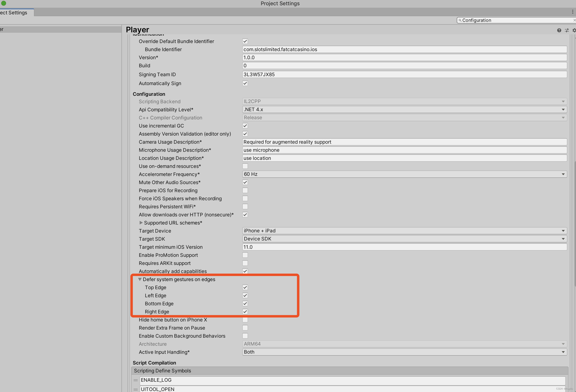Click the equals icon beside ENABLE_LOG symbol
This screenshot has height=392, width=576.
tap(136, 380)
